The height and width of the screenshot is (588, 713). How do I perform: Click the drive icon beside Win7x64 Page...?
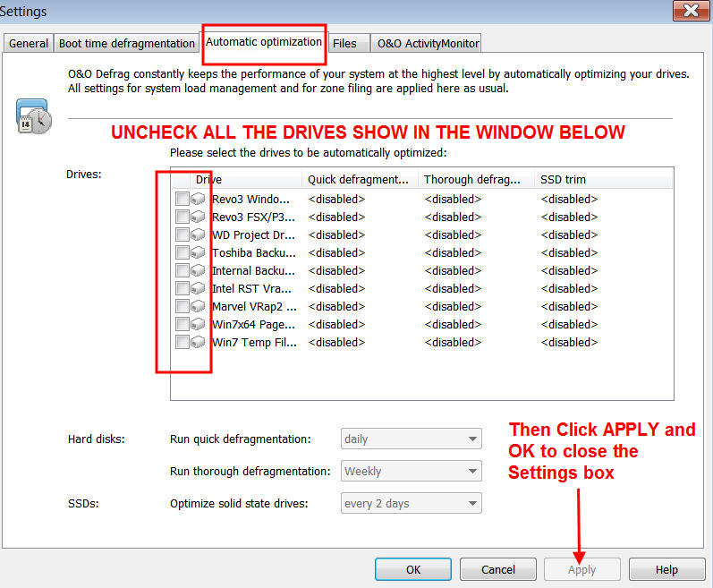pyautogui.click(x=198, y=324)
